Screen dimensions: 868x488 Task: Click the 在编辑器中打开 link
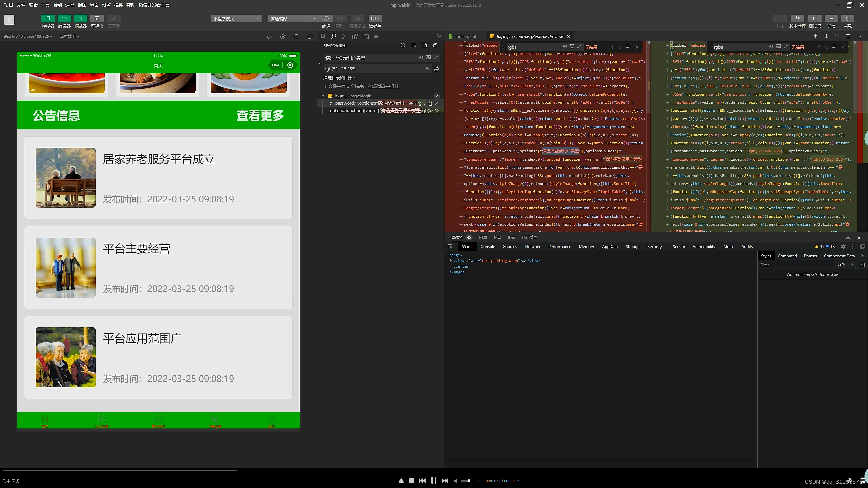383,86
